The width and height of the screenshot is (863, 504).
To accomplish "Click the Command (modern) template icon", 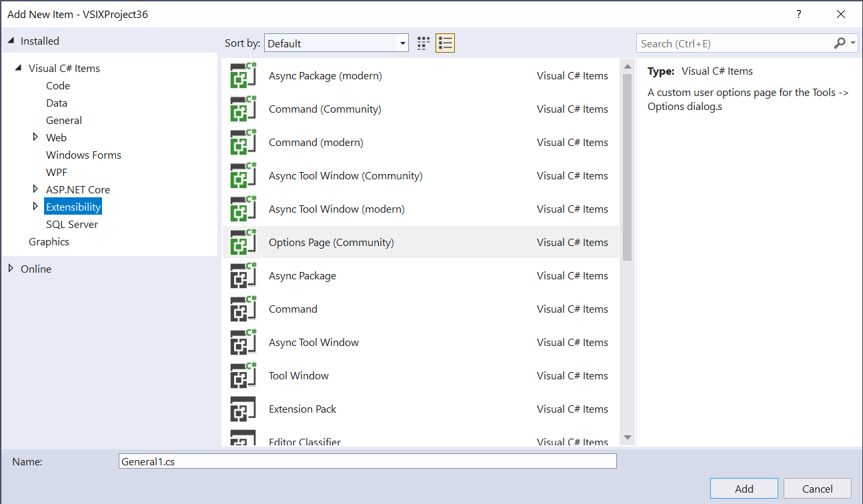I will (243, 142).
